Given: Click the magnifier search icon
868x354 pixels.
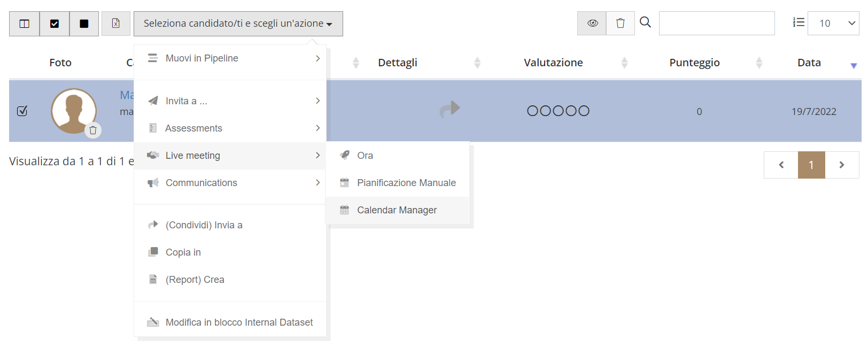Looking at the screenshot, I should click(x=646, y=22).
